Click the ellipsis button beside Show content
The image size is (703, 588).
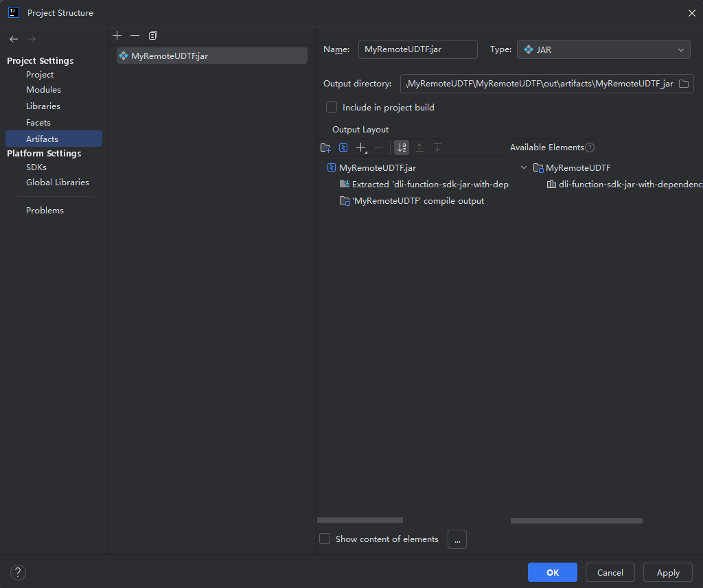click(x=457, y=539)
